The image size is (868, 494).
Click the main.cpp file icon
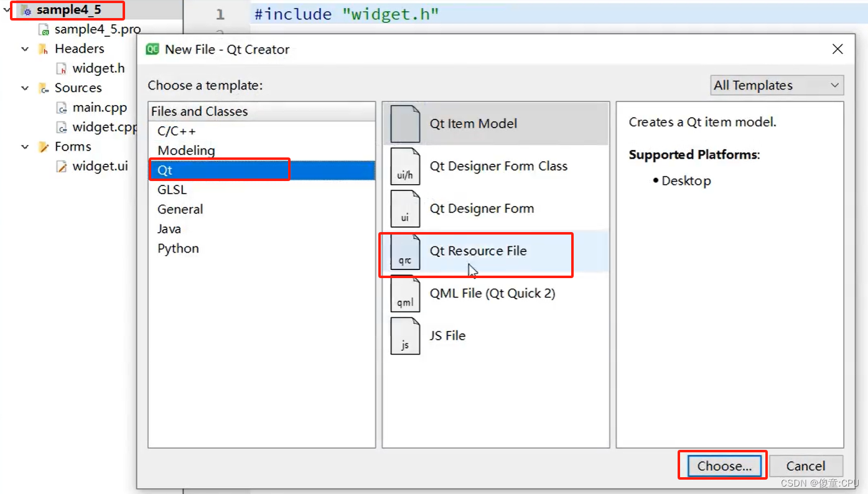pos(62,108)
